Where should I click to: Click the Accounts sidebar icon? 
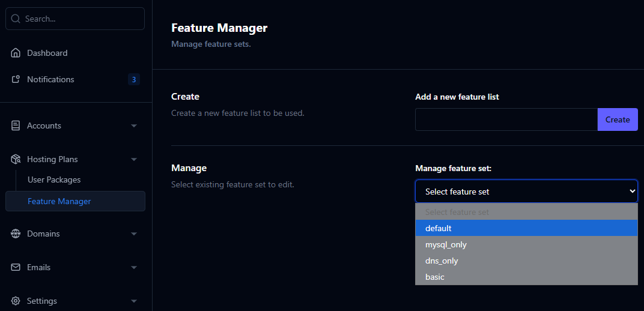click(16, 125)
